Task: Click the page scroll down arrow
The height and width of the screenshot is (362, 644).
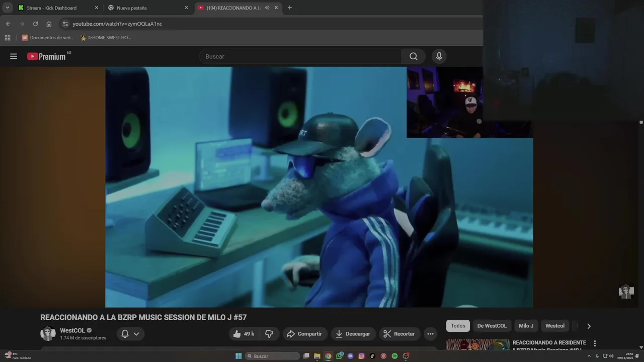Action: [x=641, y=347]
